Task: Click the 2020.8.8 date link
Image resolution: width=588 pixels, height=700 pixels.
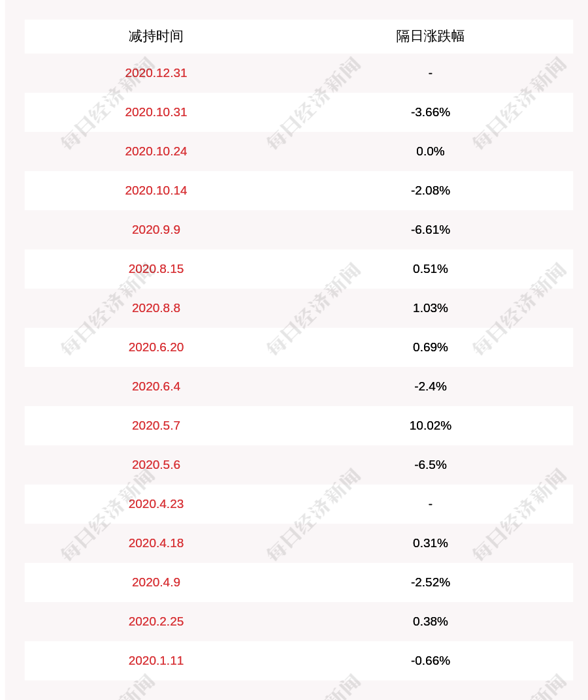Action: coord(155,308)
